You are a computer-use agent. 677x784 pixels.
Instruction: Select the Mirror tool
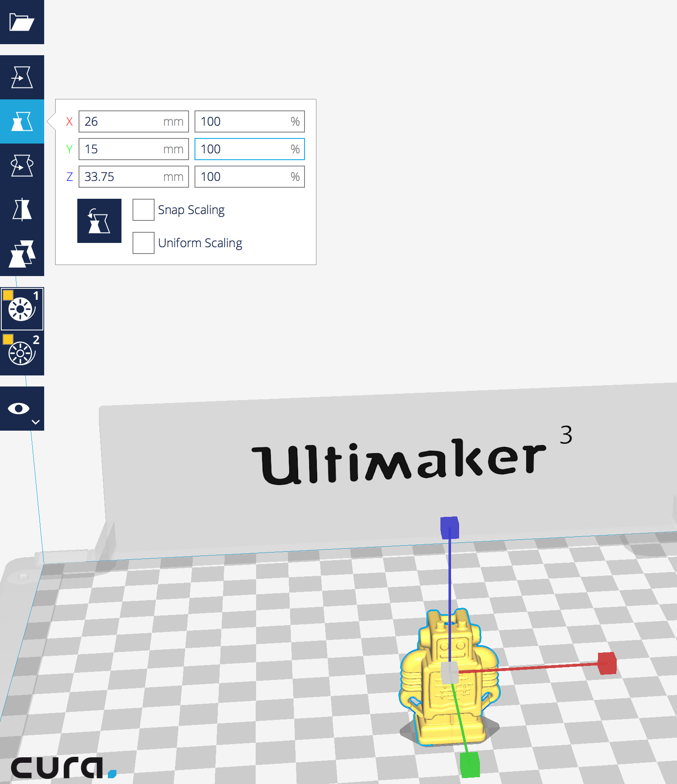[x=22, y=210]
